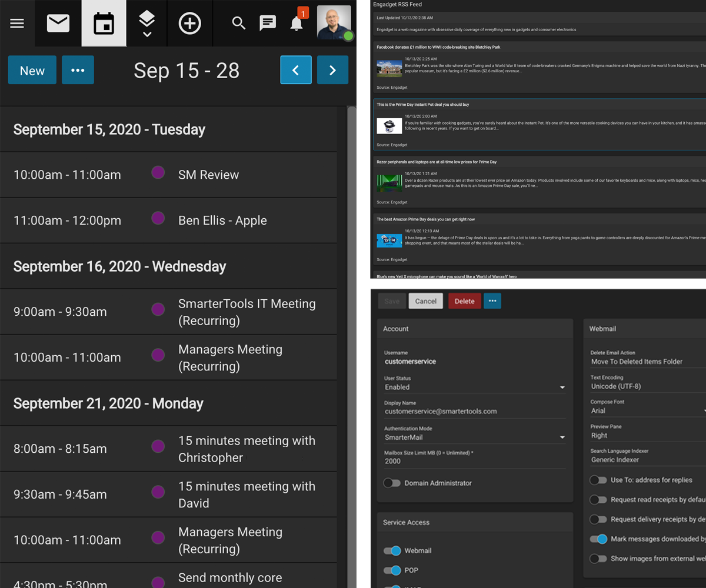Enable the Domain Administrator toggle
The image size is (706, 588).
[392, 483]
